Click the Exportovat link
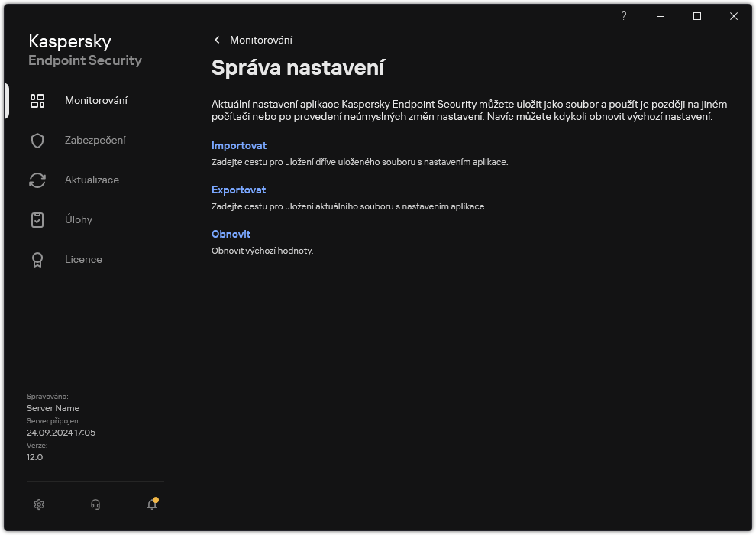756x535 pixels. [239, 190]
